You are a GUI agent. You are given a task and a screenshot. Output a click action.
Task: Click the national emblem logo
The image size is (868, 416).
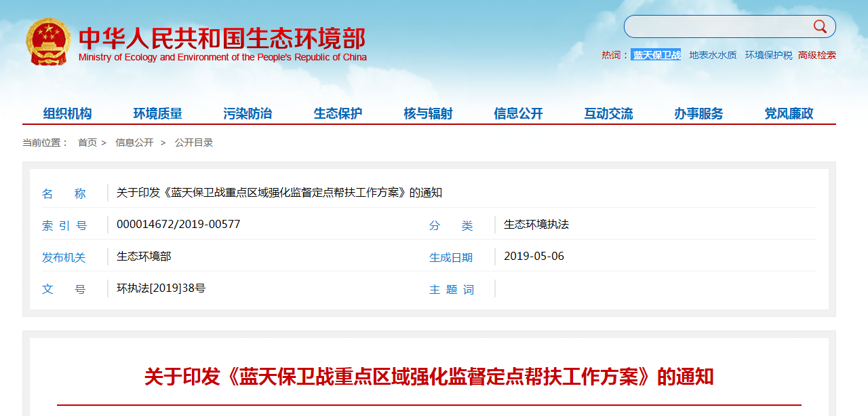pos(48,42)
